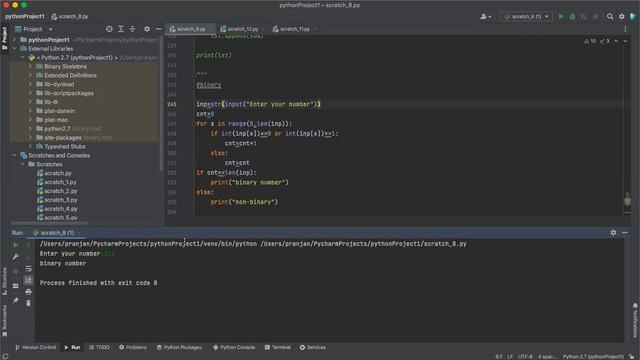Open the Structure side tool window
This screenshot has height=360, width=640.
pos(4,281)
